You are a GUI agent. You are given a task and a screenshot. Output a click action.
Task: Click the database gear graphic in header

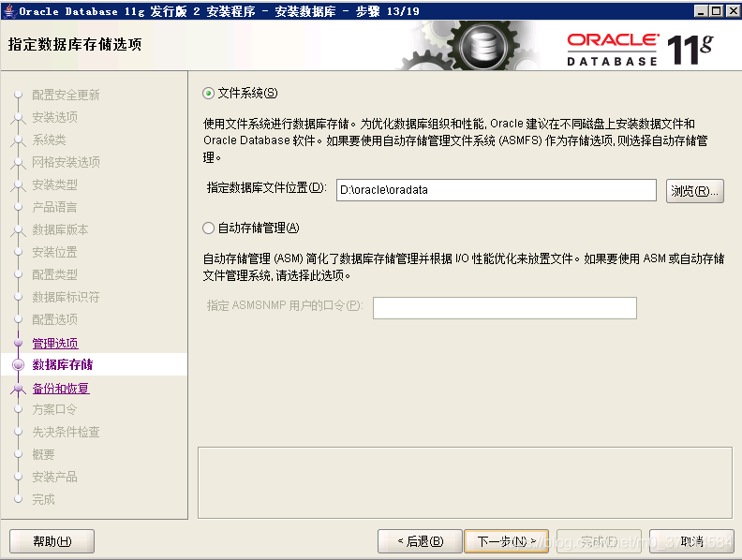(482, 48)
